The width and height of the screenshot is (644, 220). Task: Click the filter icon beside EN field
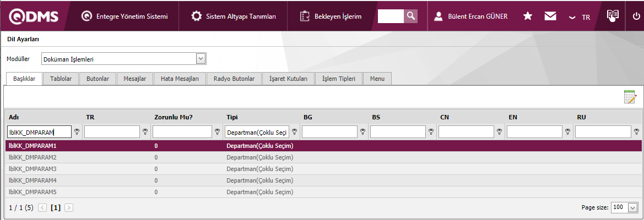[x=568, y=131]
